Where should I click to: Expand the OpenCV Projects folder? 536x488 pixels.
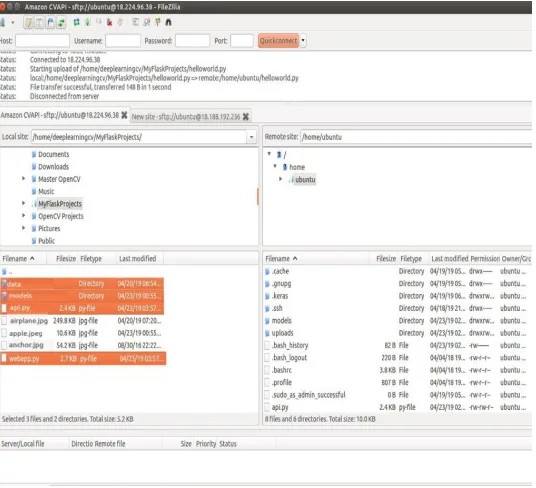23,216
